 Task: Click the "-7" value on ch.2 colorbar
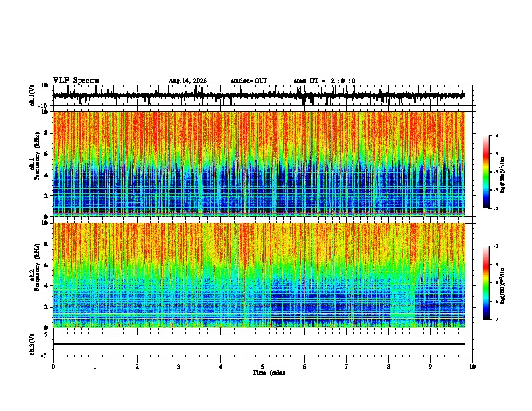tap(496, 319)
